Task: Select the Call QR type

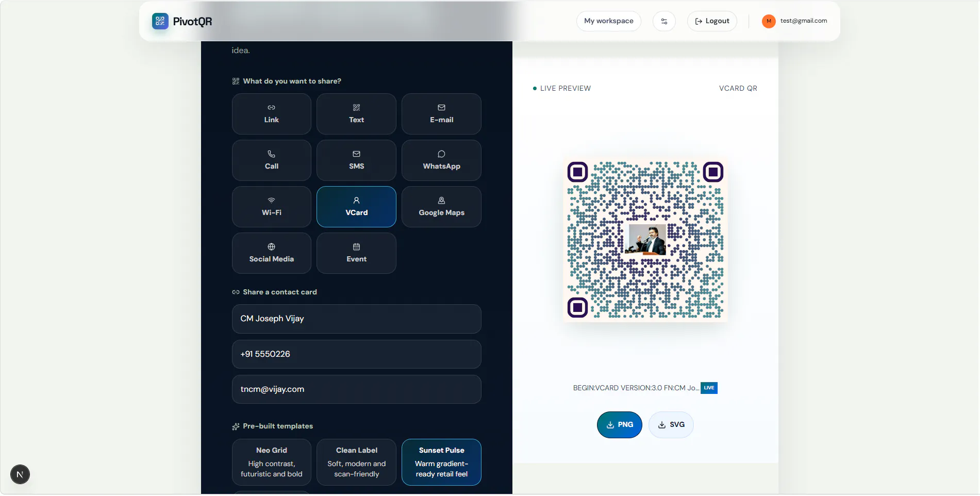Action: 272,160
